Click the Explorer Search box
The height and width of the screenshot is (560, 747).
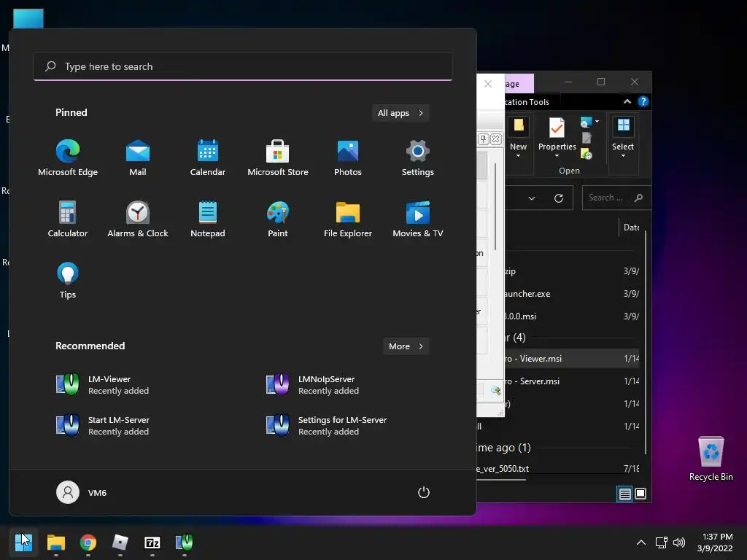tap(616, 198)
